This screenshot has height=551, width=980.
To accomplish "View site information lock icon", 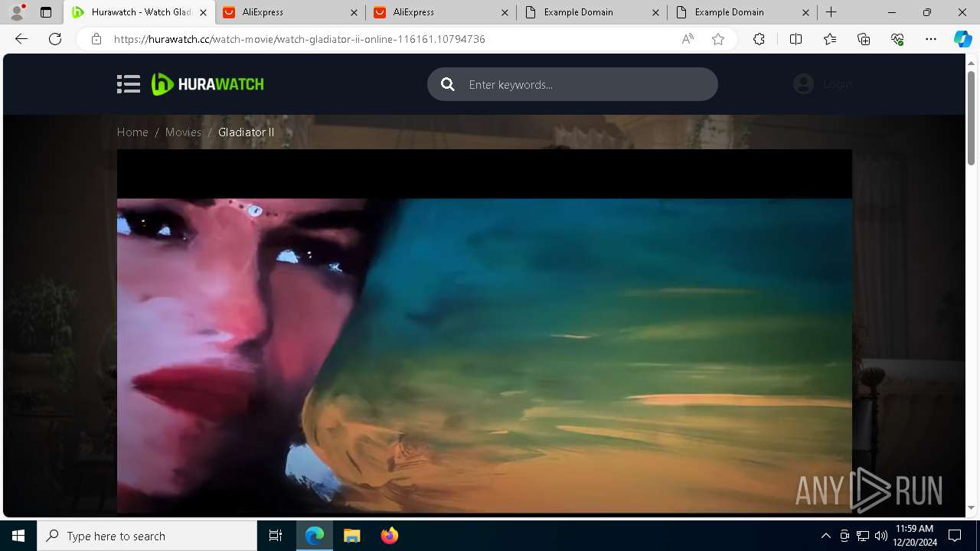I will [96, 39].
